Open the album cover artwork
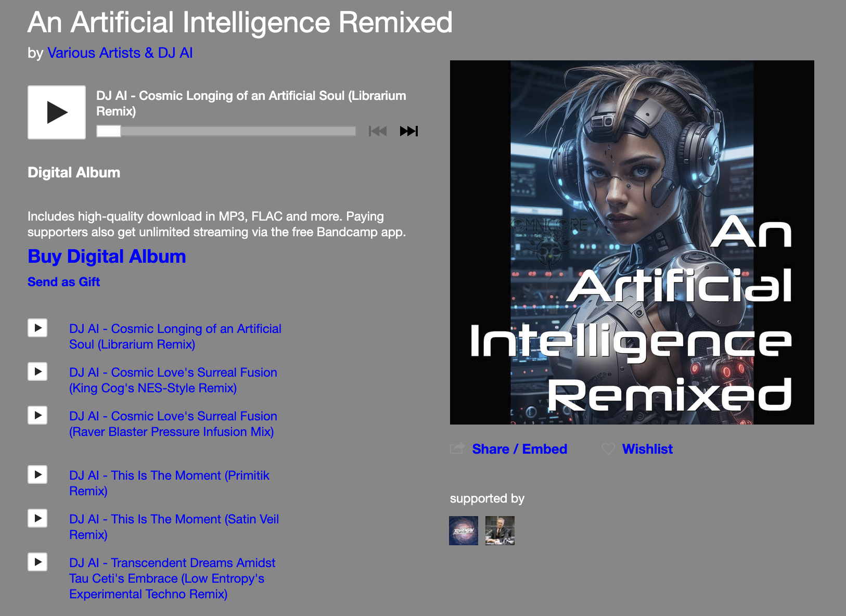846x616 pixels. [632, 242]
